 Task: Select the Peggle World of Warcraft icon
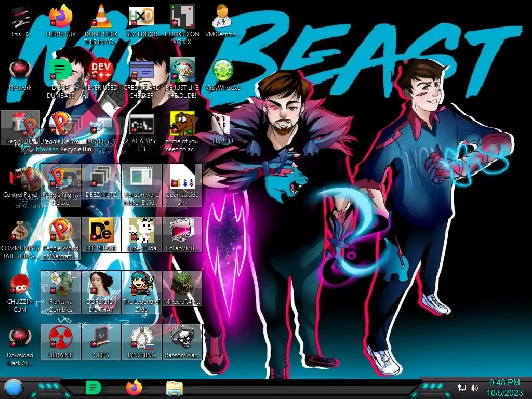(x=60, y=239)
